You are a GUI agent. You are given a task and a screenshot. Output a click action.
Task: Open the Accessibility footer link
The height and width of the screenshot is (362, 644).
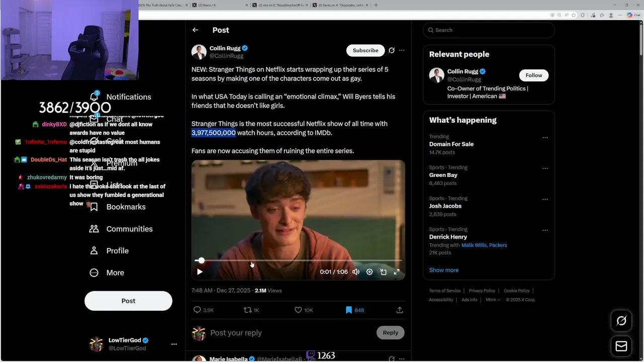[x=441, y=300]
